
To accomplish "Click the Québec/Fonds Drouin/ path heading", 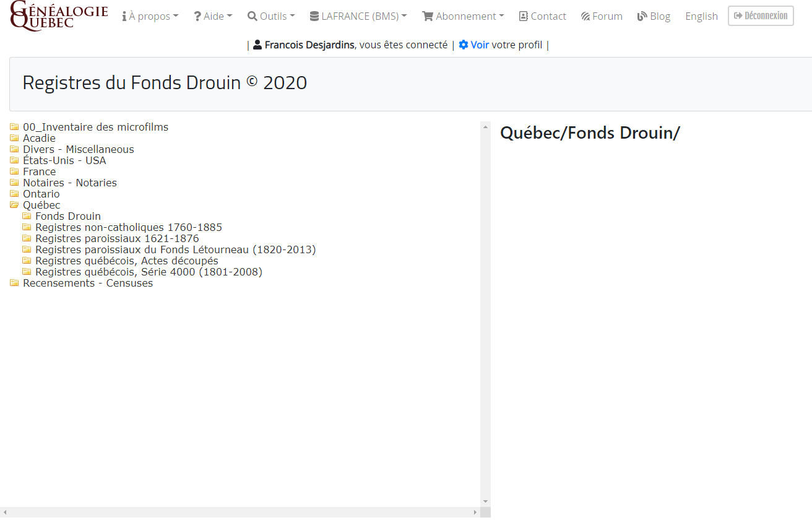I will tap(590, 132).
